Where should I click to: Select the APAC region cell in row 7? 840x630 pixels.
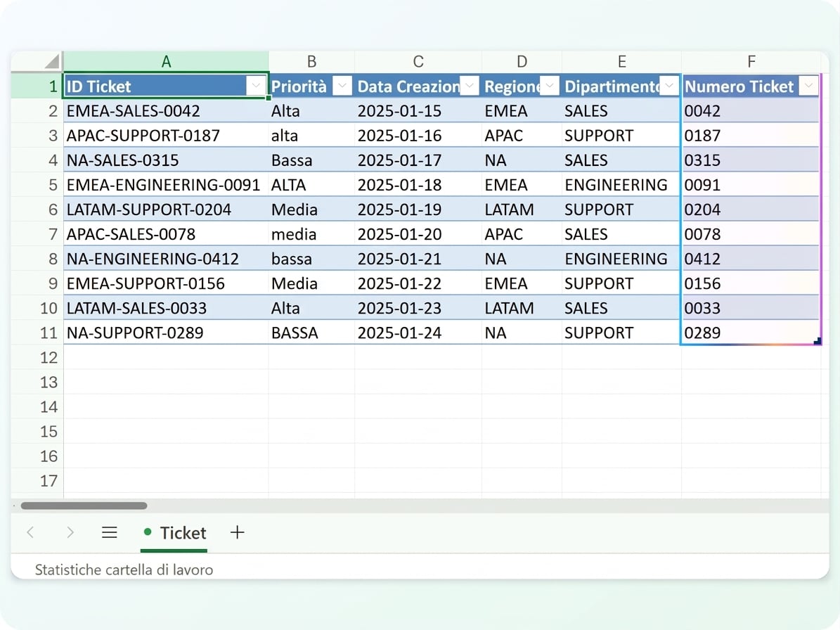pos(522,234)
